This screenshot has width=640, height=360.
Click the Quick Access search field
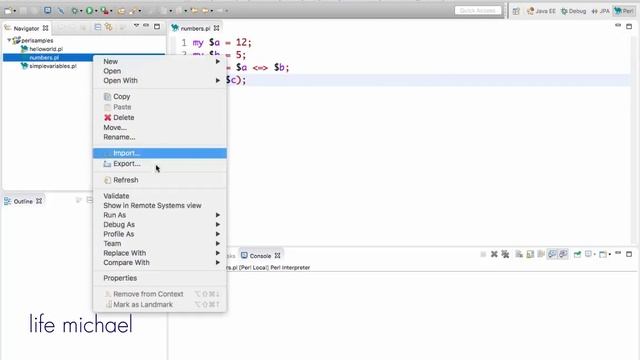coord(478,11)
